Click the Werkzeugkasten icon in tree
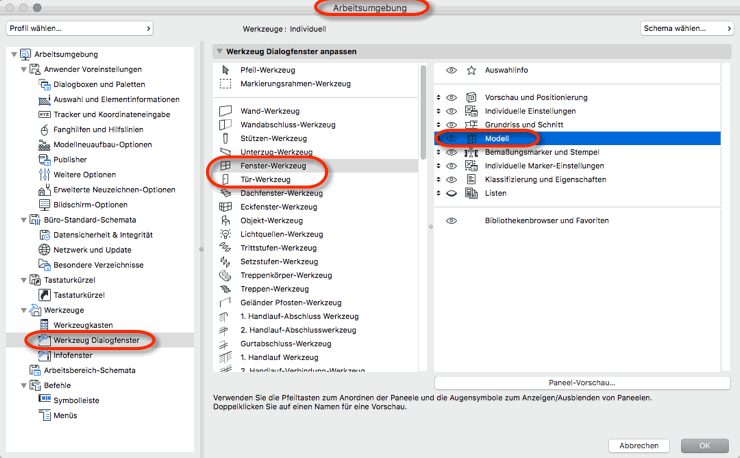This screenshot has width=740, height=458. click(x=44, y=325)
